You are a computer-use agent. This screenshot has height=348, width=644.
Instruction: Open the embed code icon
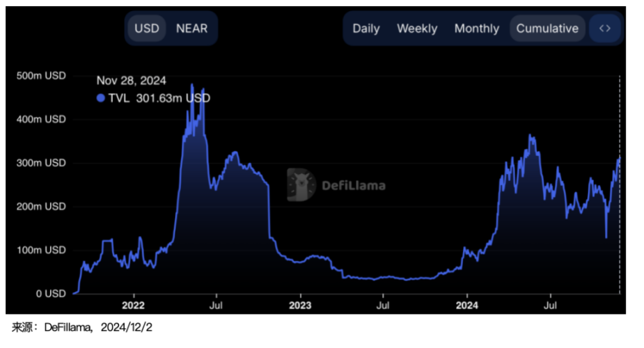point(605,29)
